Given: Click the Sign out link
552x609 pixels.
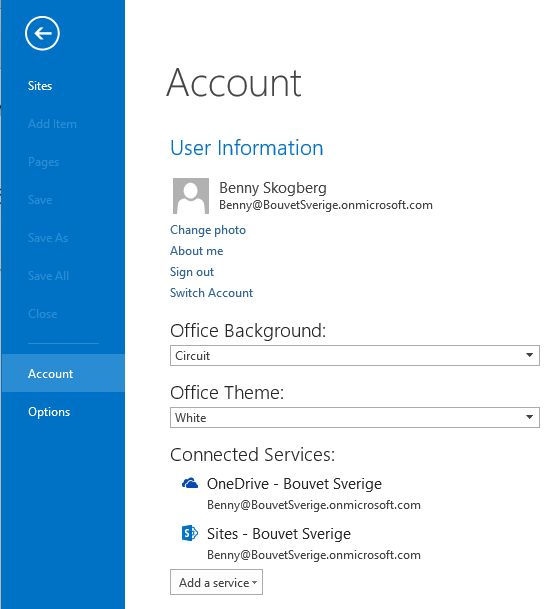Looking at the screenshot, I should (192, 272).
